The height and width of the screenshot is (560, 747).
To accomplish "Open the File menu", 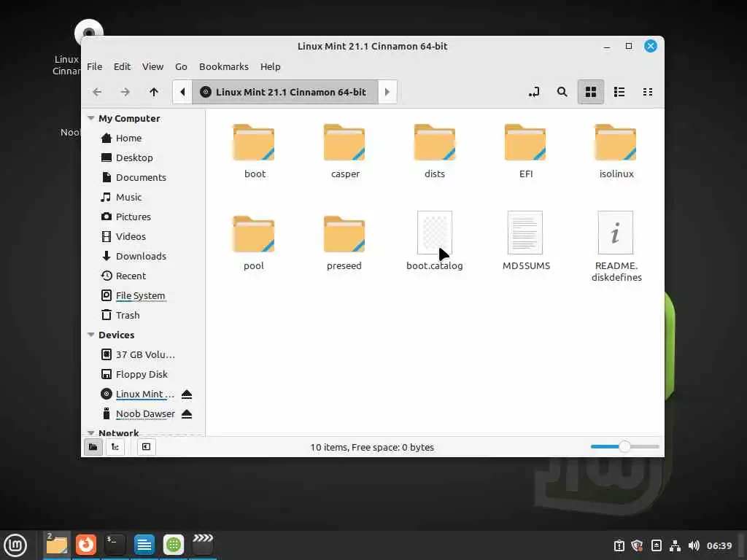I will click(94, 66).
